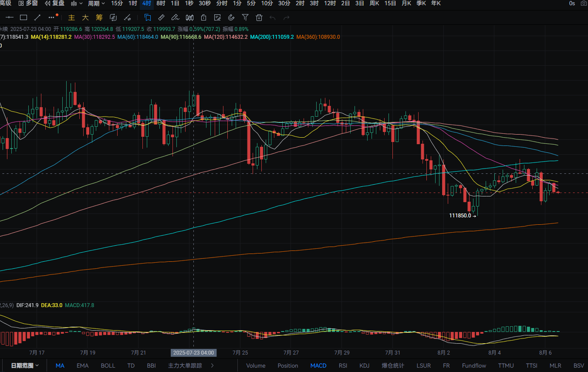Toggle the BOLL main indicator
The width and height of the screenshot is (588, 372).
tap(108, 365)
